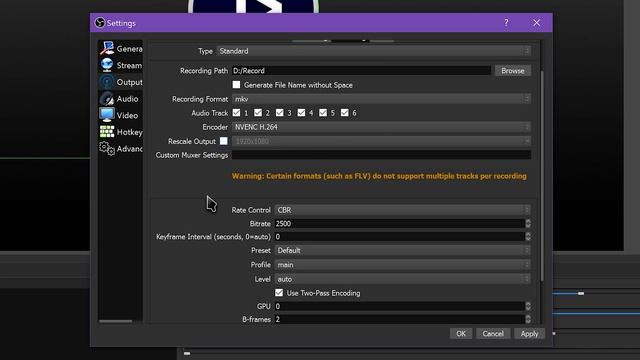
Task: Open the Rescale Output resolution dropdown
Action: click(x=381, y=141)
